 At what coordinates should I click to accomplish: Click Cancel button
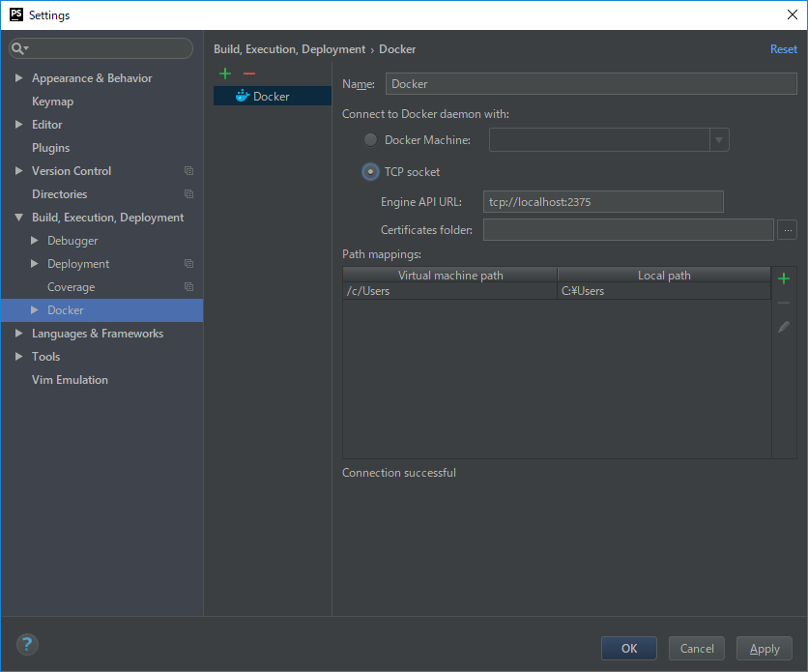pos(697,648)
